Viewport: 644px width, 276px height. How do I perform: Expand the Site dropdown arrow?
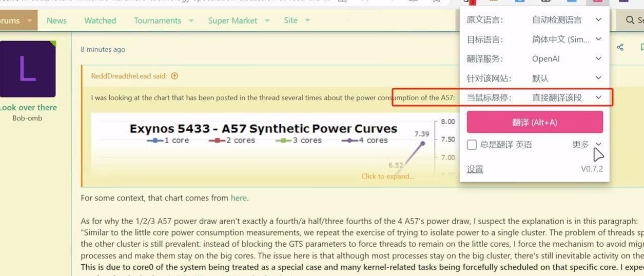tap(307, 21)
